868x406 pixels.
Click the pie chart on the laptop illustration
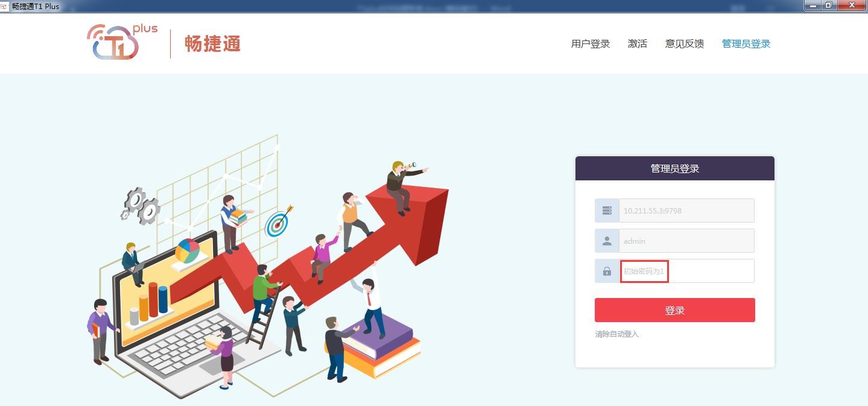pos(188,251)
